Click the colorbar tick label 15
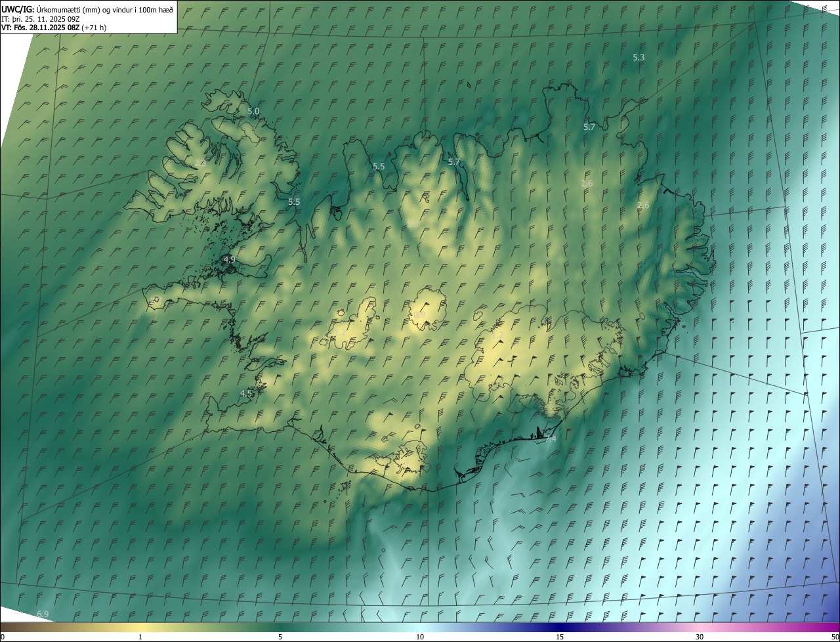The height and width of the screenshot is (642, 840). pos(560,637)
